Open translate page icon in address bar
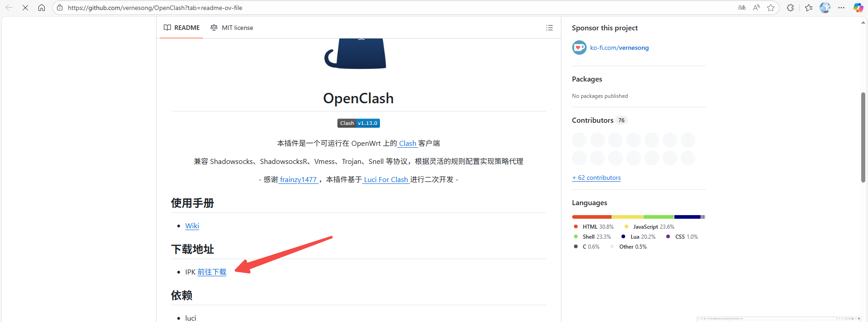 742,8
